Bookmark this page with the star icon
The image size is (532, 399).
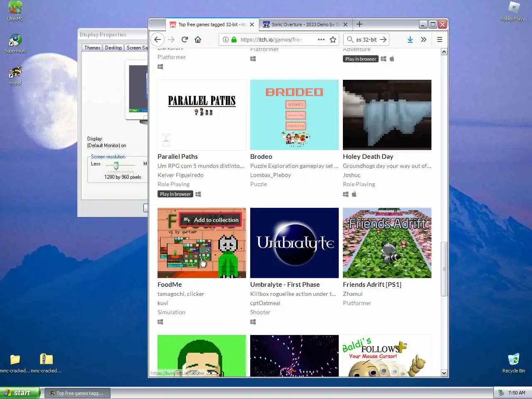point(333,39)
